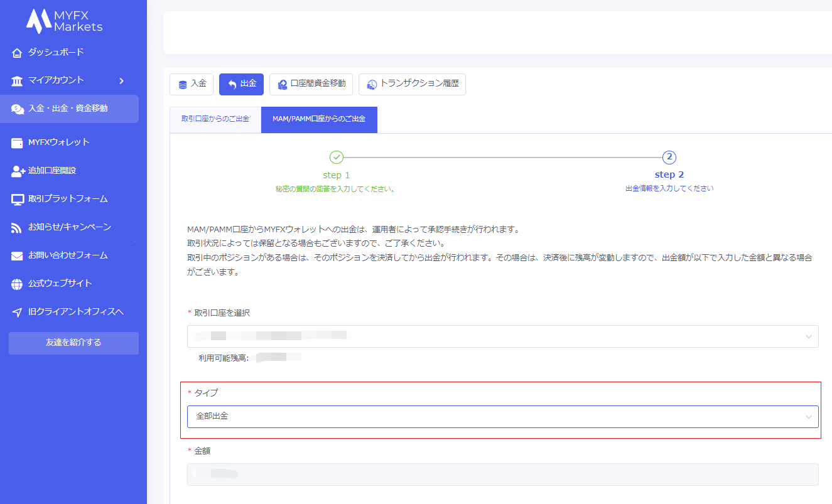The image size is (832, 504).
Task: Open the 取引口座を選択 dropdown
Action: point(502,336)
